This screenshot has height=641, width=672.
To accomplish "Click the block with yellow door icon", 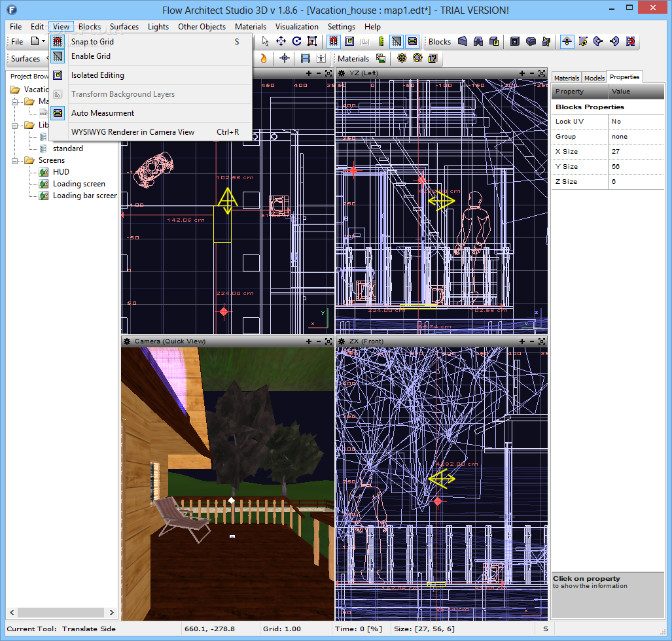I will pyautogui.click(x=494, y=41).
